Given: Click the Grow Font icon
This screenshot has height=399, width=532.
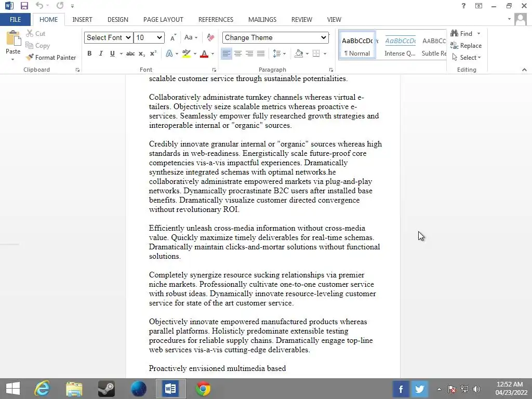Looking at the screenshot, I should [173, 37].
